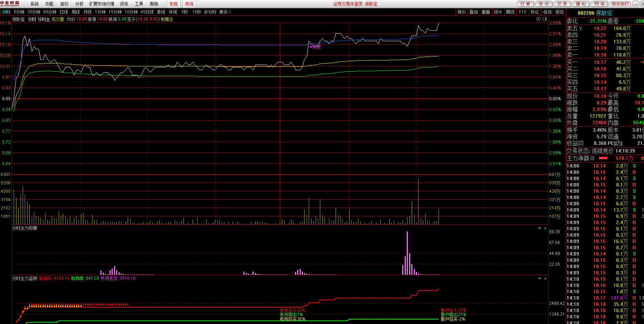Open the 资讯 menu
This screenshot has height=324, width=644.
124,4
